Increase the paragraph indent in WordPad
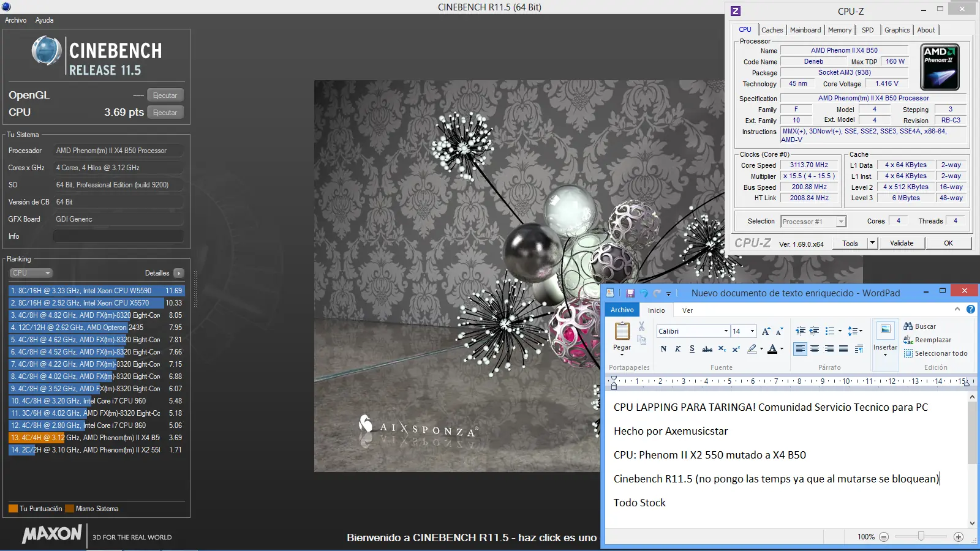Screen dimensions: 980x551 coord(814,331)
